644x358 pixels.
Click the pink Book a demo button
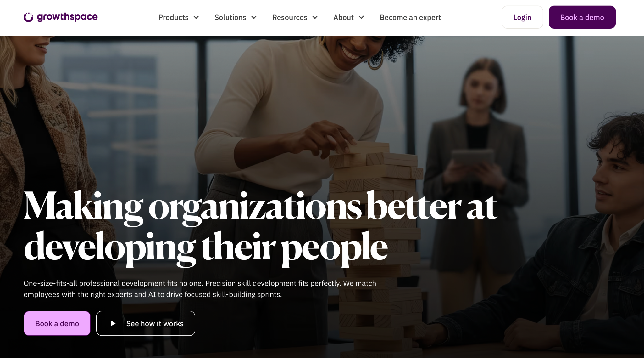click(57, 323)
